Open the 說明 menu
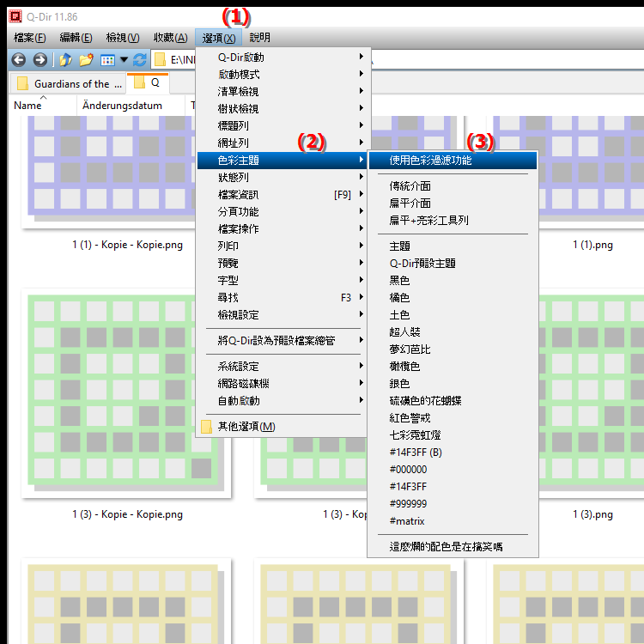Viewport: 644px width, 644px height. tap(259, 38)
